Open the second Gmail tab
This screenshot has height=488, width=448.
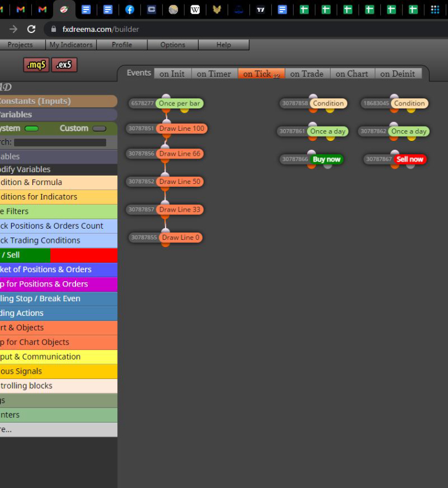click(42, 9)
